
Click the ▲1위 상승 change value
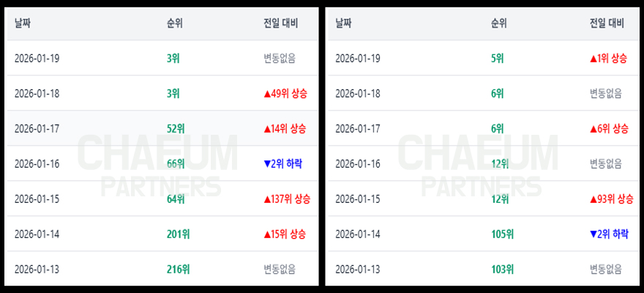608,58
